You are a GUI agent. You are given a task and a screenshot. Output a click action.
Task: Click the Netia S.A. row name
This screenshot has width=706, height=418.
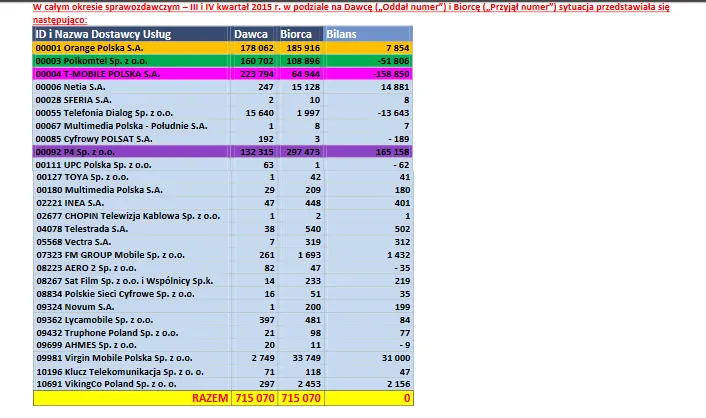tap(70, 87)
